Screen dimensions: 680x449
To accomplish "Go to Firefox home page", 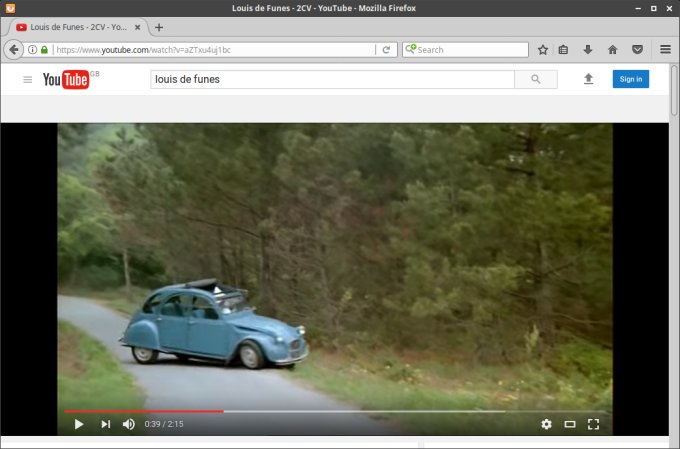I will pyautogui.click(x=612, y=49).
